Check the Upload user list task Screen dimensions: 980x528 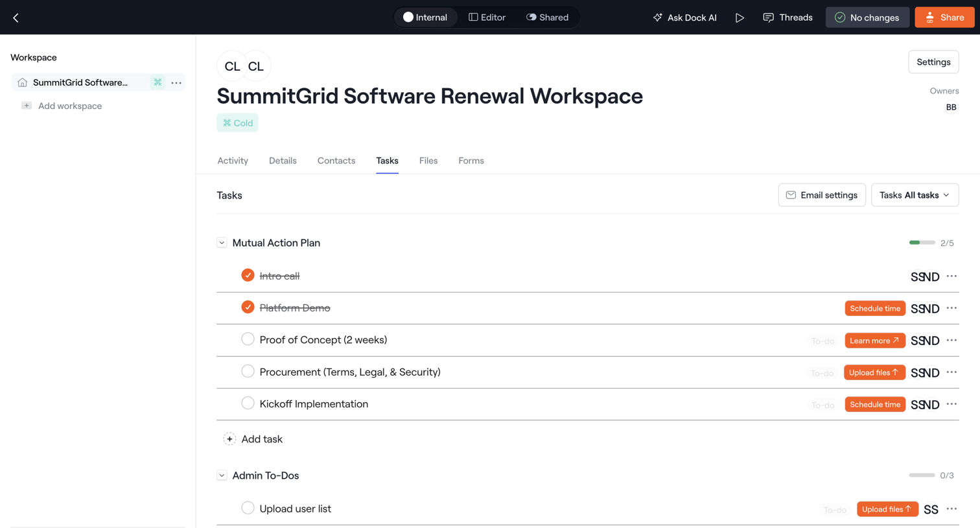(x=248, y=508)
